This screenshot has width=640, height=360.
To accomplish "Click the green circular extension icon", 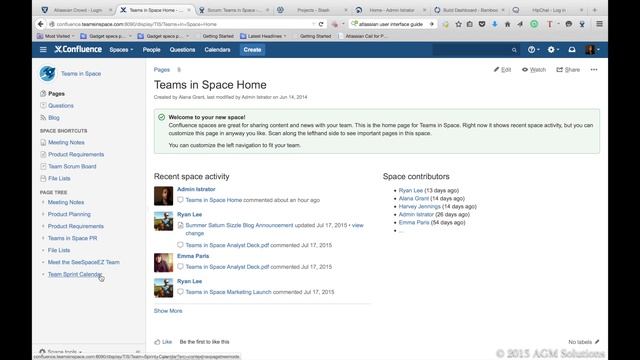I will click(x=534, y=24).
